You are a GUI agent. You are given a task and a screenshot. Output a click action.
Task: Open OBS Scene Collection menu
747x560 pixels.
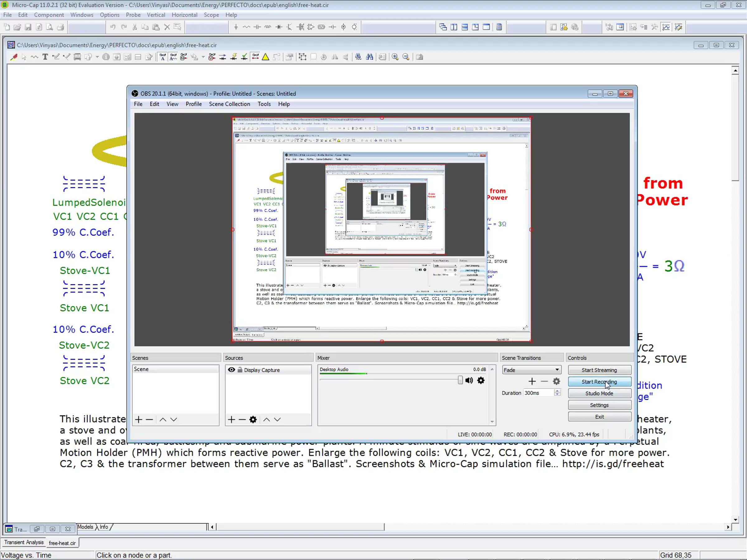pos(229,104)
